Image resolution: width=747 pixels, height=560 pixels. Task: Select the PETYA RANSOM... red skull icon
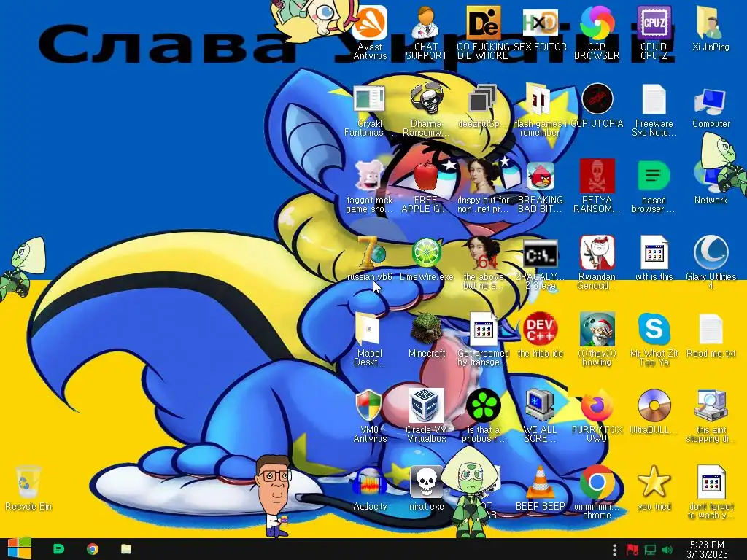[x=597, y=187]
